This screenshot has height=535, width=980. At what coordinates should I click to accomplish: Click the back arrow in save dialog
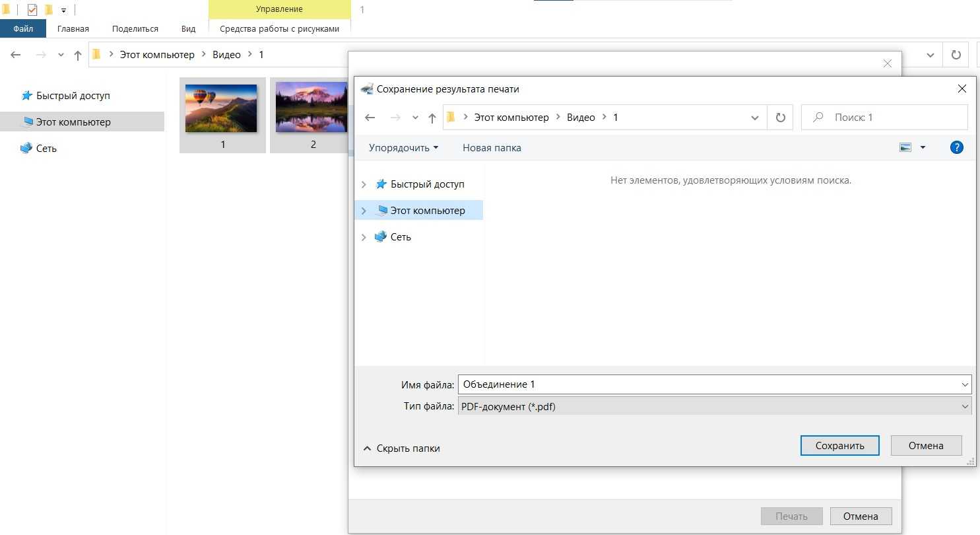(x=370, y=118)
